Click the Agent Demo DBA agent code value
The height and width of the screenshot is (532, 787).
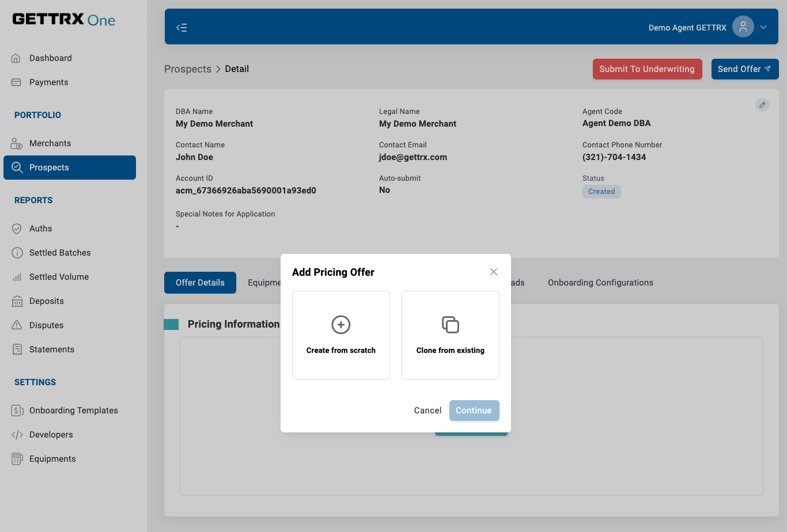[x=616, y=123]
